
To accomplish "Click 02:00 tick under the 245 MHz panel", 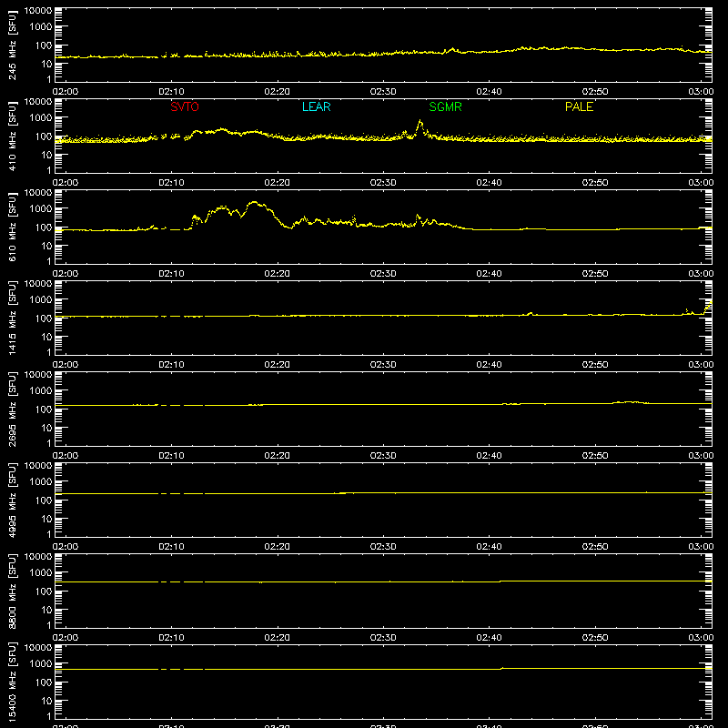I will [x=66, y=92].
